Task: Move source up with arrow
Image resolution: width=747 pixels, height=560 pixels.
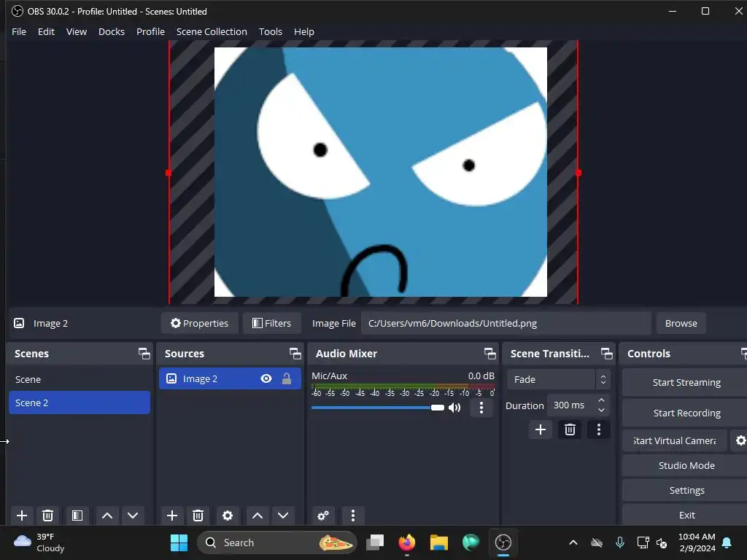Action: pos(258,516)
